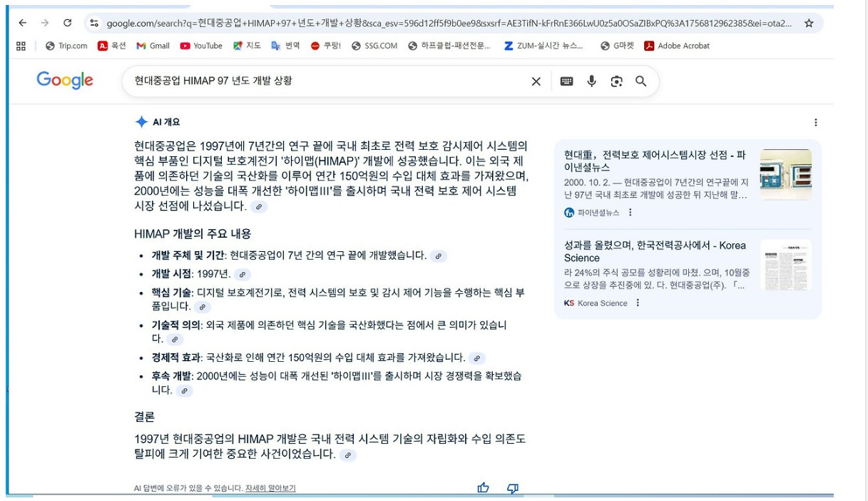868x501 pixels.
Task: Select the browser address bar URL
Action: click(449, 23)
